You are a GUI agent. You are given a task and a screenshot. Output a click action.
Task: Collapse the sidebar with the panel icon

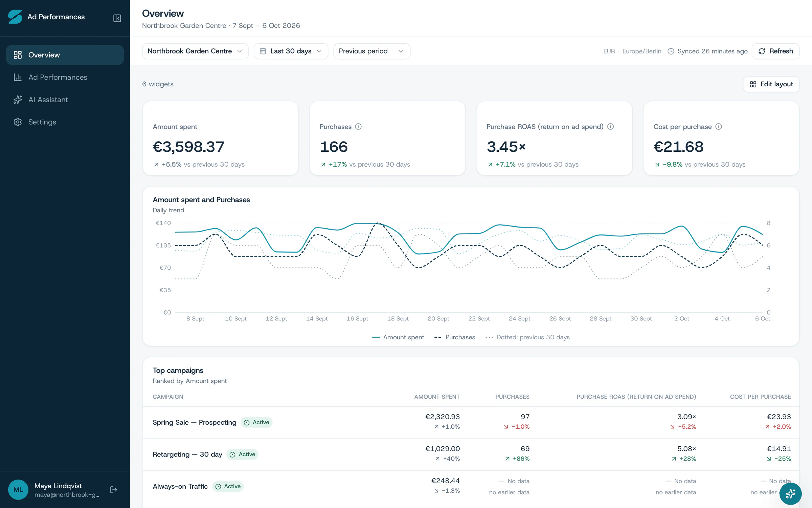tap(117, 18)
